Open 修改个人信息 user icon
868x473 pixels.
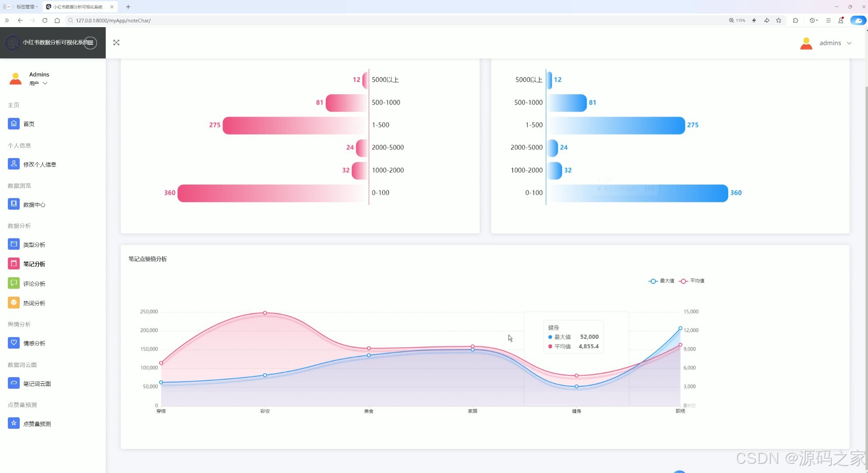(x=14, y=164)
